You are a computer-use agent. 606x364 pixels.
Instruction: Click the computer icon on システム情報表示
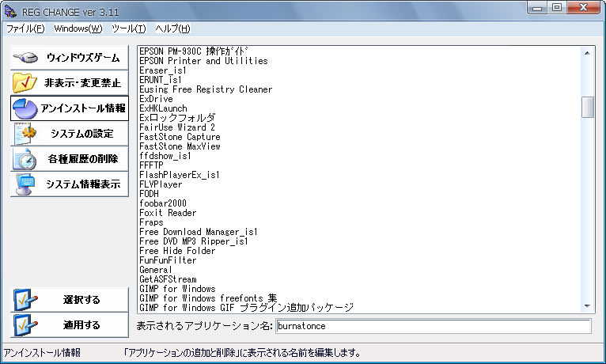coord(25,184)
